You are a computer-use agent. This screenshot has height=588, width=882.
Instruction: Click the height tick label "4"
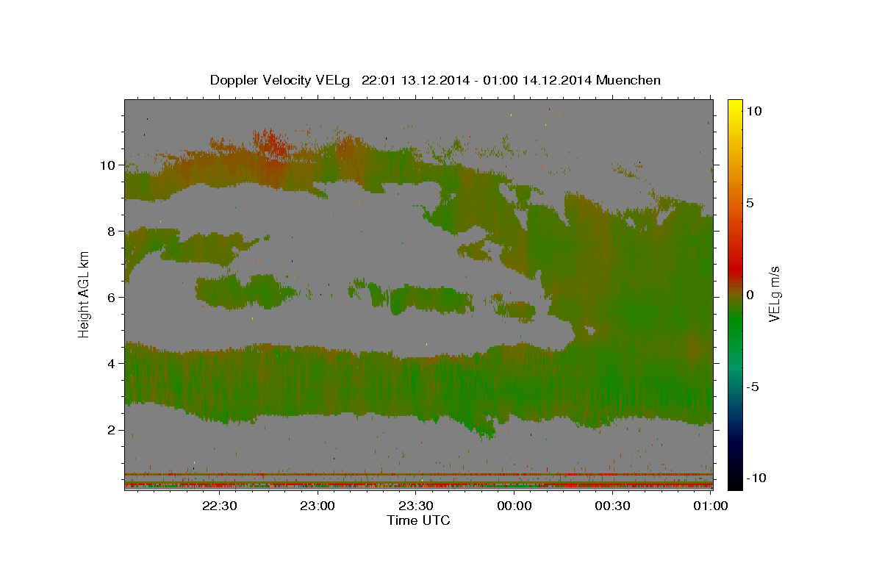pyautogui.click(x=112, y=364)
